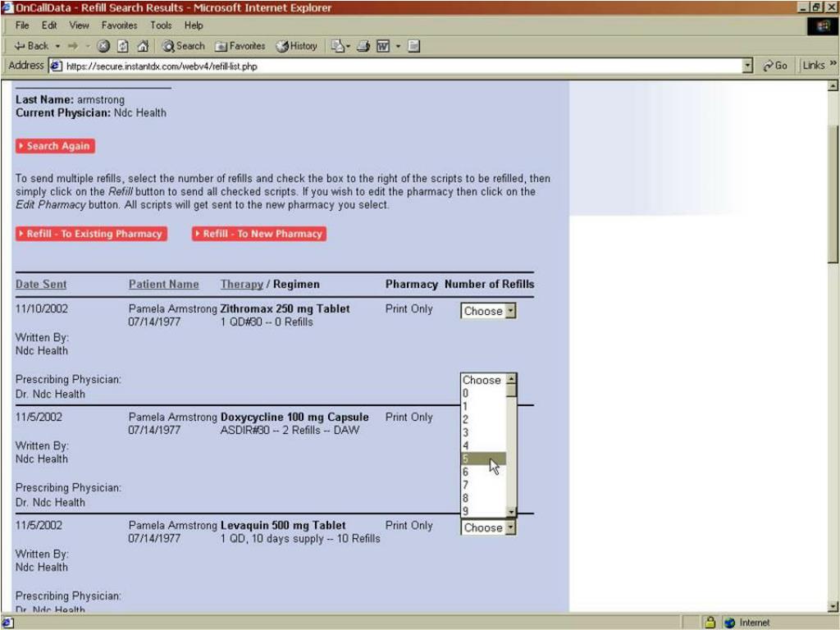Image resolution: width=840 pixels, height=630 pixels.
Task: Open the Edit menu
Action: pyautogui.click(x=49, y=25)
